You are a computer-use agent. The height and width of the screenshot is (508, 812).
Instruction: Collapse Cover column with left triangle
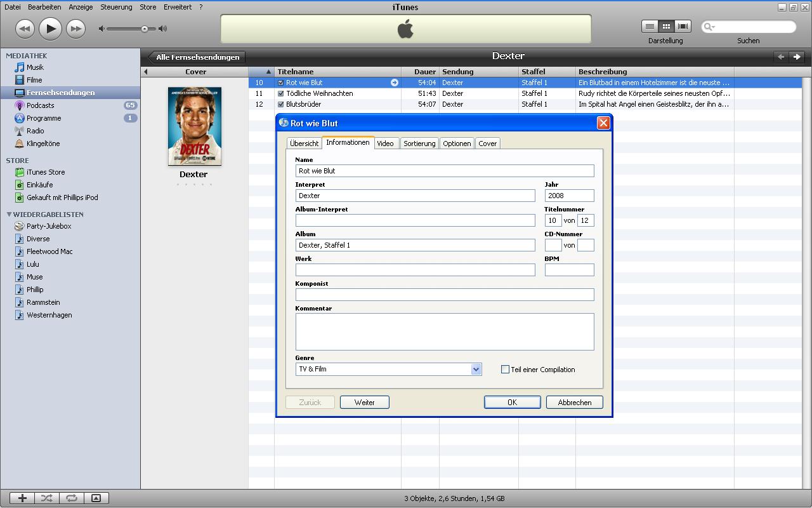coord(146,72)
